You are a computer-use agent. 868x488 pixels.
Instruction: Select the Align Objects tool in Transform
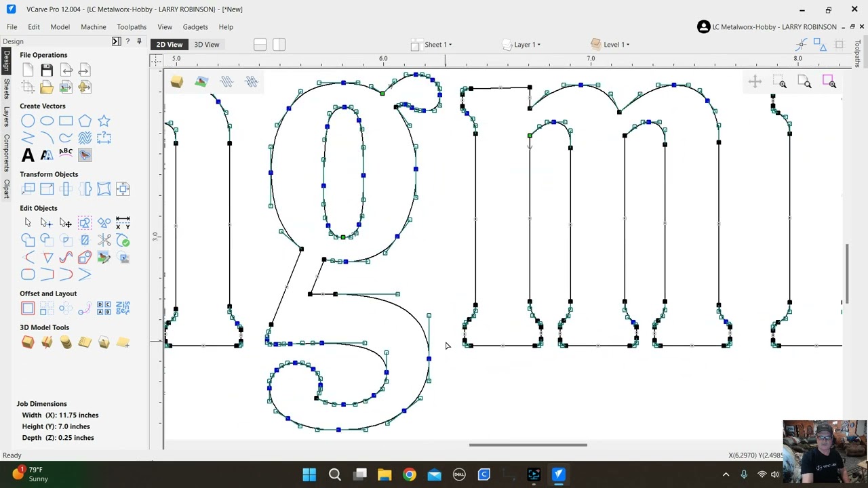(123, 189)
